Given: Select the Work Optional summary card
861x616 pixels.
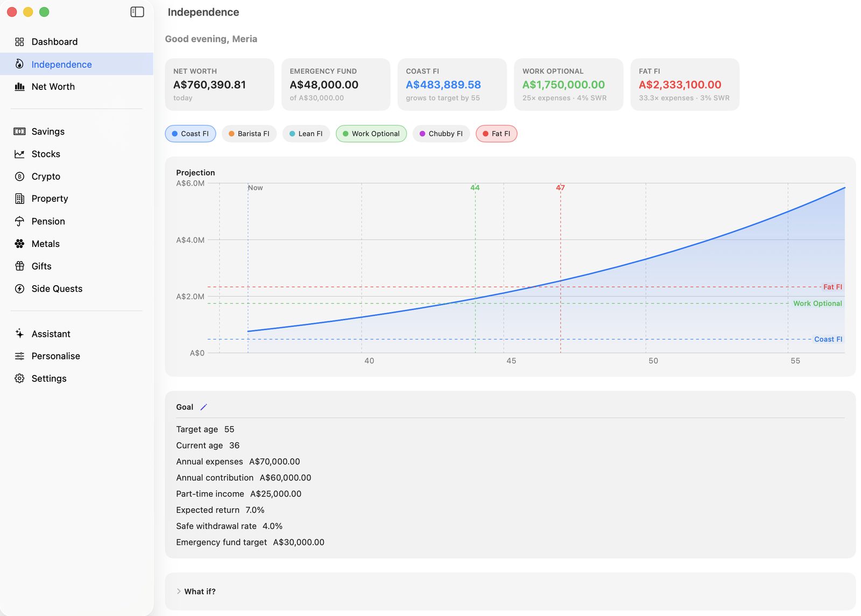Looking at the screenshot, I should click(x=569, y=84).
